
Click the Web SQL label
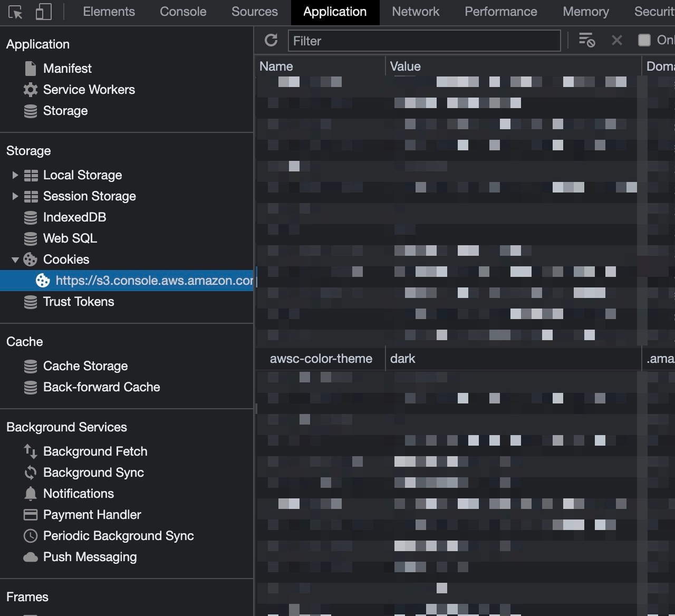(x=70, y=238)
